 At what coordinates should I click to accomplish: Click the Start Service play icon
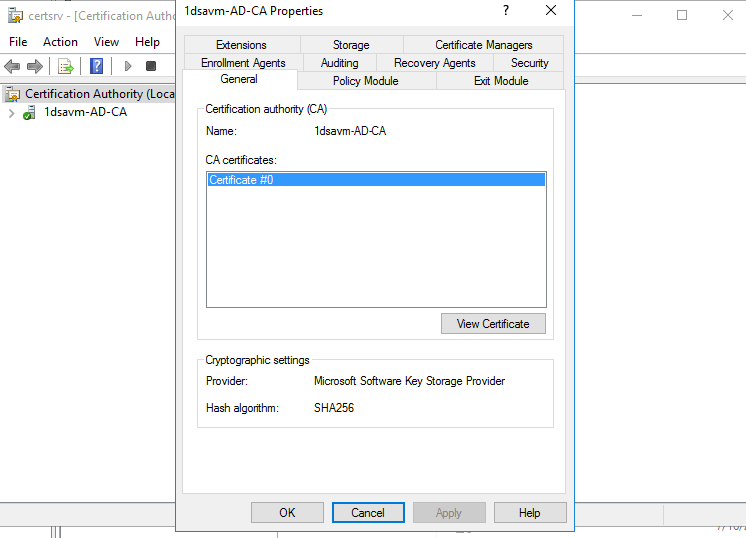[128, 66]
